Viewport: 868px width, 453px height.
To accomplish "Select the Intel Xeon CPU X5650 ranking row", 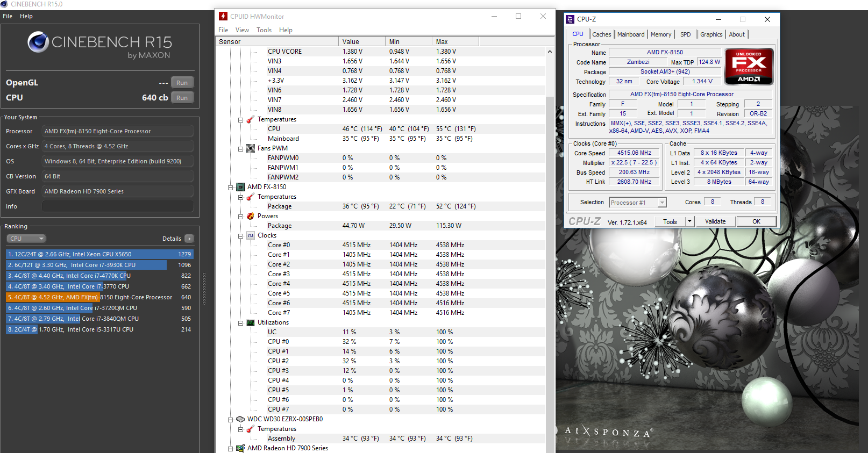I will (99, 254).
